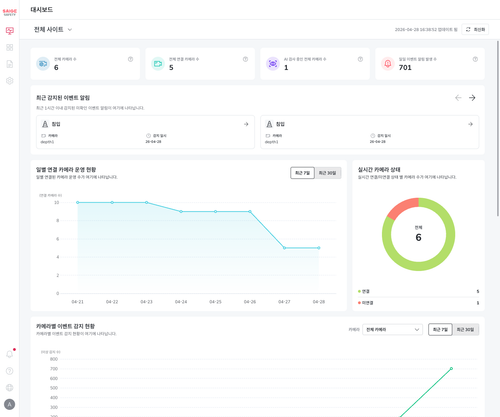The image size is (500, 417).
Task: Show help tooltip on total cameras card
Action: [x=130, y=59]
